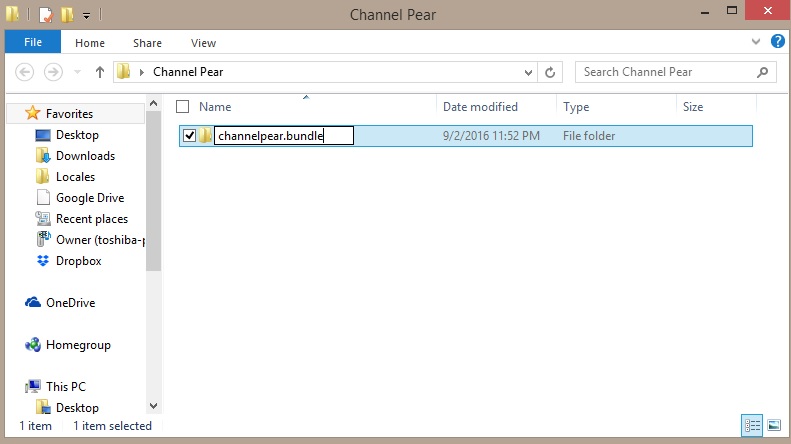Image resolution: width=791 pixels, height=444 pixels.
Task: Sort by Date modified column header
Action: tap(480, 107)
